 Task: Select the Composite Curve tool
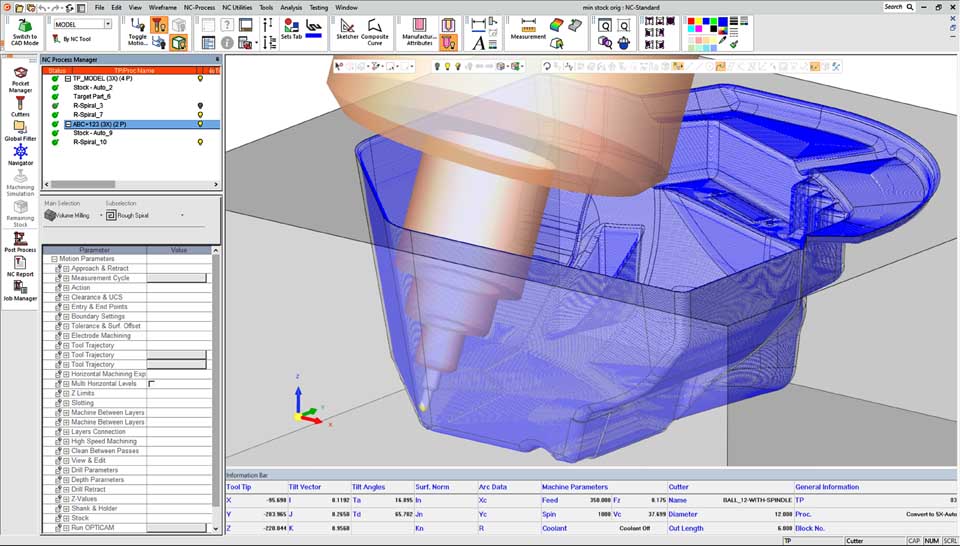click(x=375, y=28)
